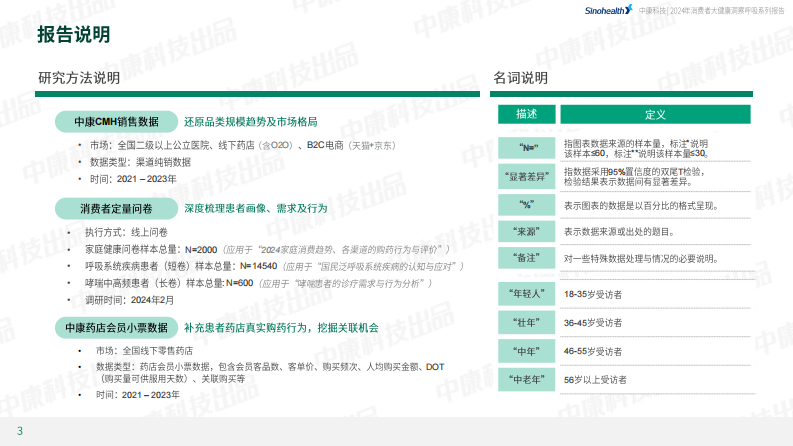793x446 pixels.
Task: Click the definition 表示图表的数据是以百分比的格式呈现
Action: coord(641,206)
